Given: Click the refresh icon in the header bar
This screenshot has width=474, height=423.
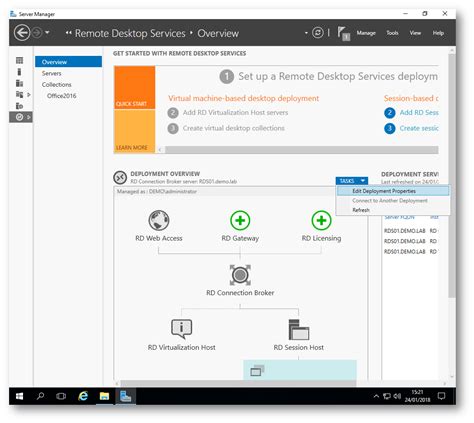Looking at the screenshot, I should 318,33.
